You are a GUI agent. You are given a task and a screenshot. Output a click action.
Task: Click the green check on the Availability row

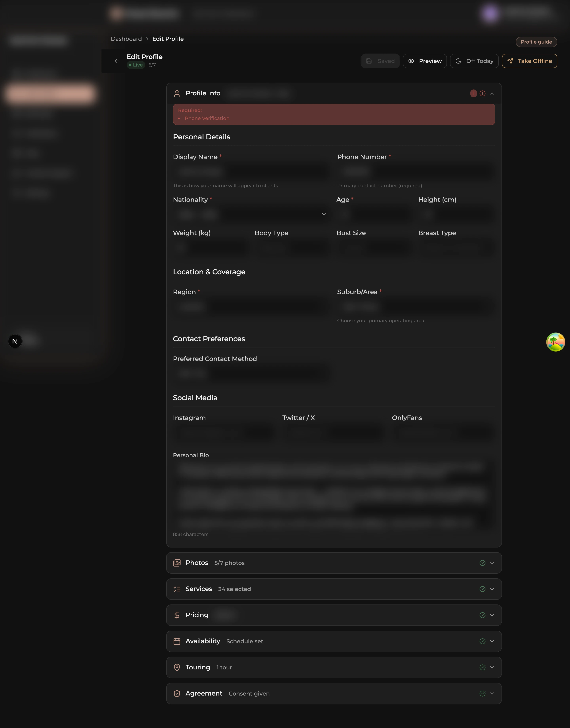[x=482, y=641]
